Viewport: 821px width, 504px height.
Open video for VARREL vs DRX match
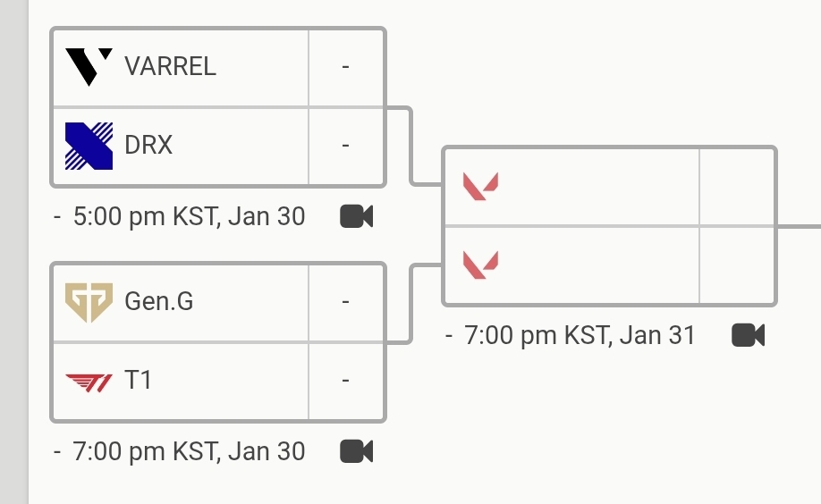tap(356, 217)
